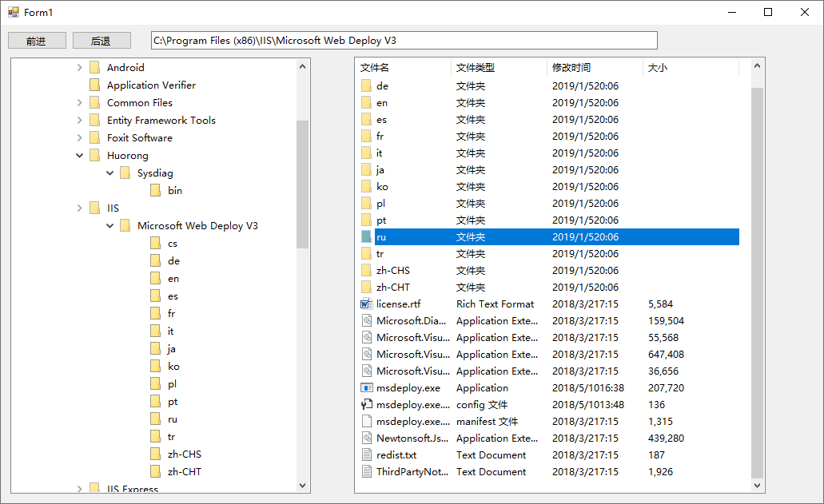Click the path address input field
The height and width of the screenshot is (504, 824).
[x=404, y=41]
